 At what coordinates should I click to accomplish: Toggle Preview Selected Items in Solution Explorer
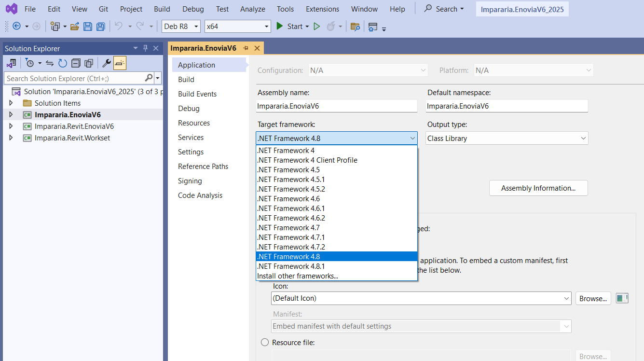[x=119, y=63]
